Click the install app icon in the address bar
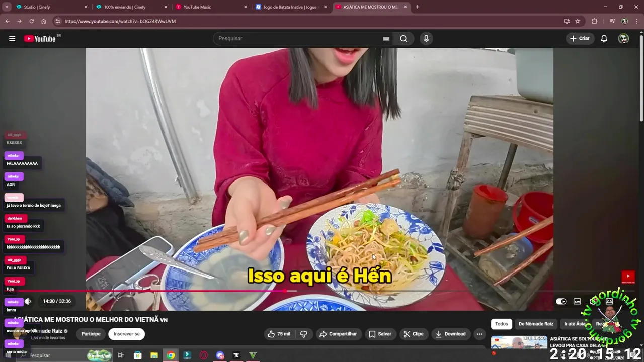Screen dimensions: 644x362 click(567, 21)
